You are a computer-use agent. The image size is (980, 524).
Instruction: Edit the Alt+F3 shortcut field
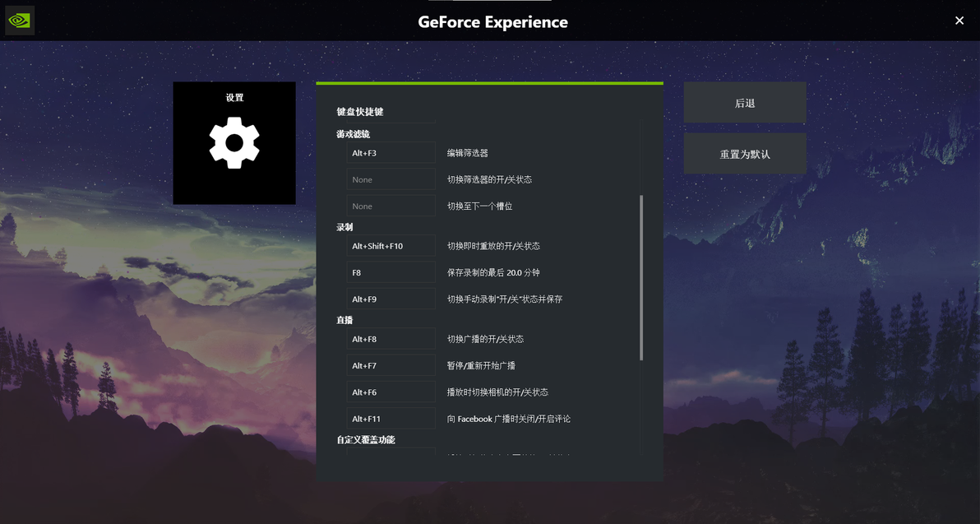391,152
